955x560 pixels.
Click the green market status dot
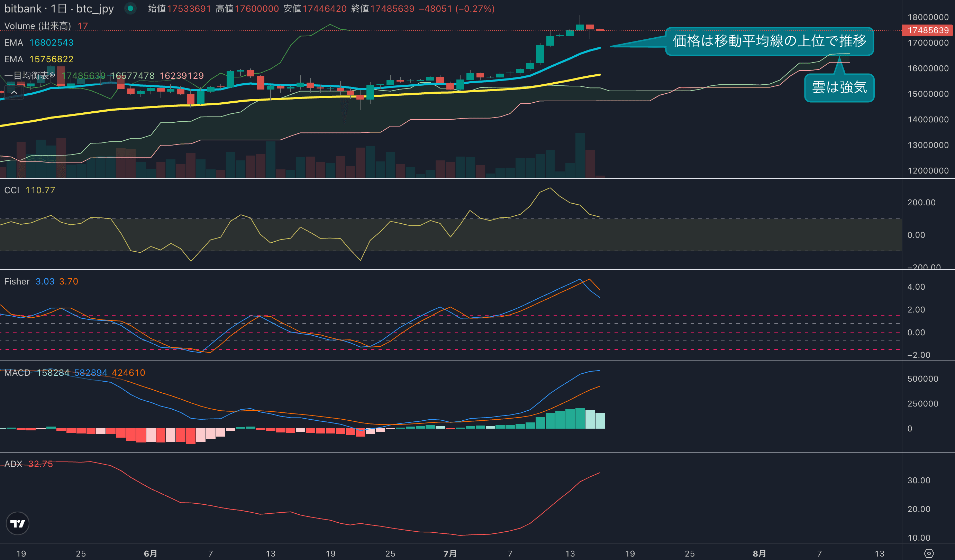click(130, 8)
